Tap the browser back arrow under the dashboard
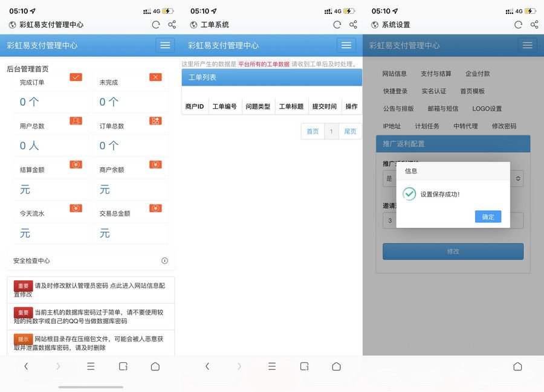544x392 pixels. 25,366
